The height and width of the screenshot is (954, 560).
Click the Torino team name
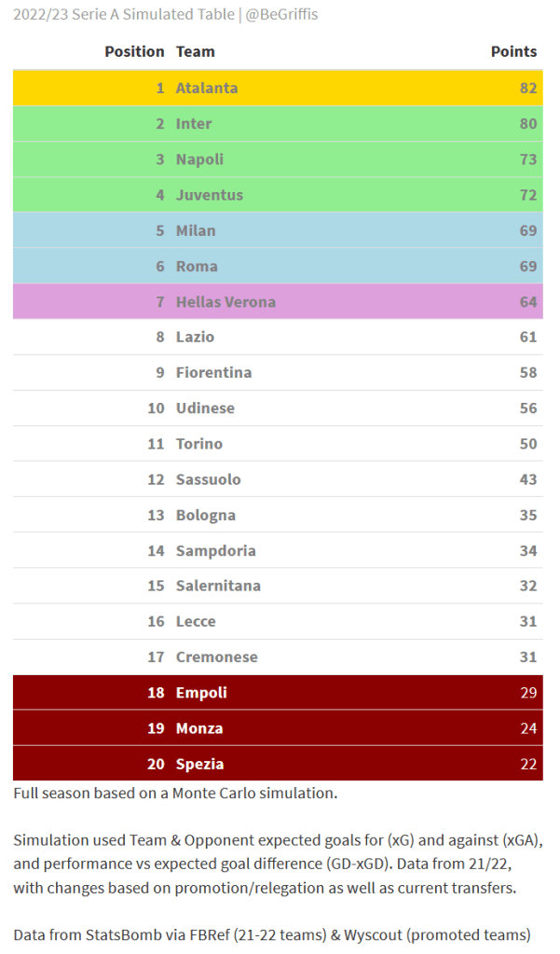199,444
